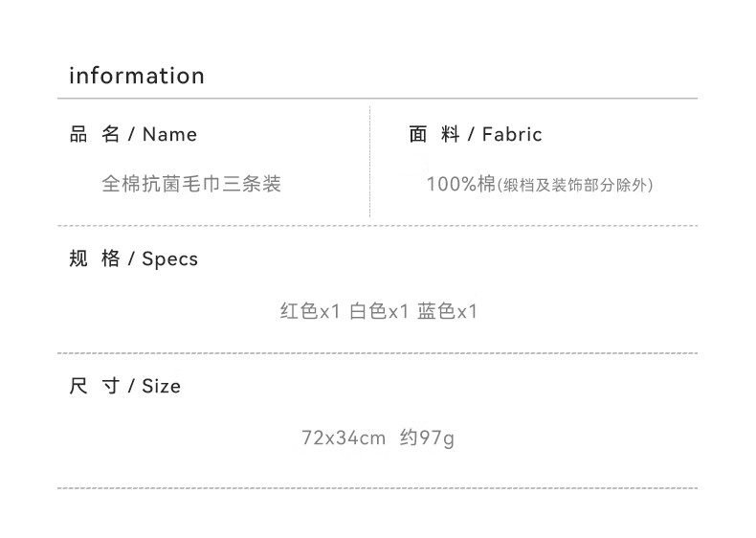The image size is (756, 538).
Task: Select the white option 白色x1
Action: point(379,311)
